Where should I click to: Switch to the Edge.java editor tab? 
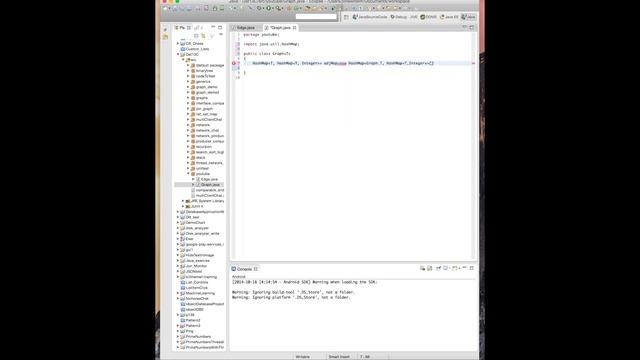[x=245, y=28]
